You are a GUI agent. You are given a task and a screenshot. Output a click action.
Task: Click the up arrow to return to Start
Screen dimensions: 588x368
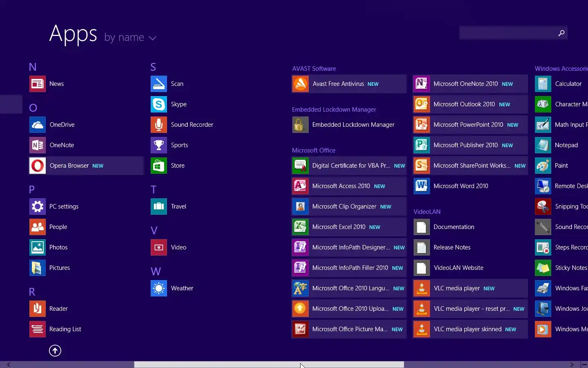coord(55,350)
